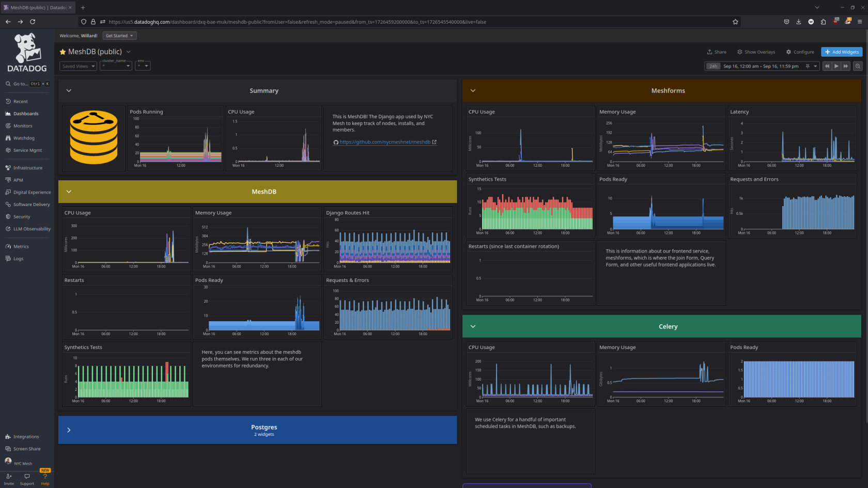This screenshot has height=488, width=868.
Task: Expand the collapsed Postgres group
Action: (69, 430)
